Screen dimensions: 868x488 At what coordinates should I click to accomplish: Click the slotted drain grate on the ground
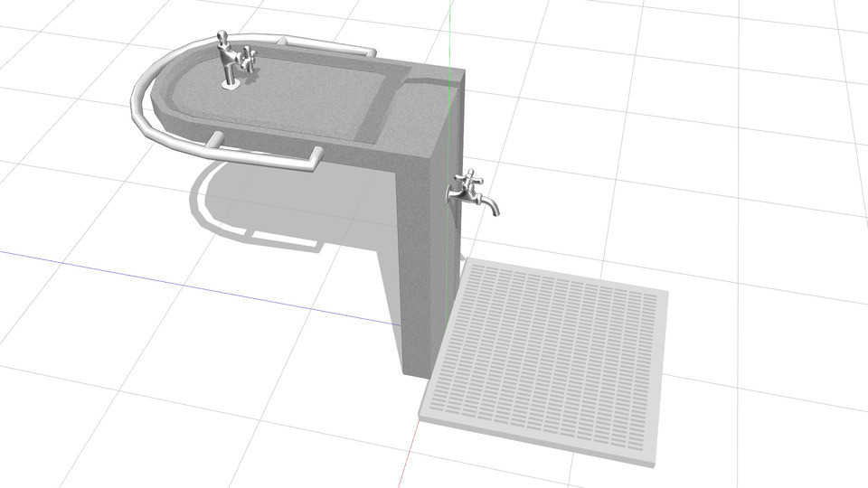pyautogui.click(x=550, y=352)
